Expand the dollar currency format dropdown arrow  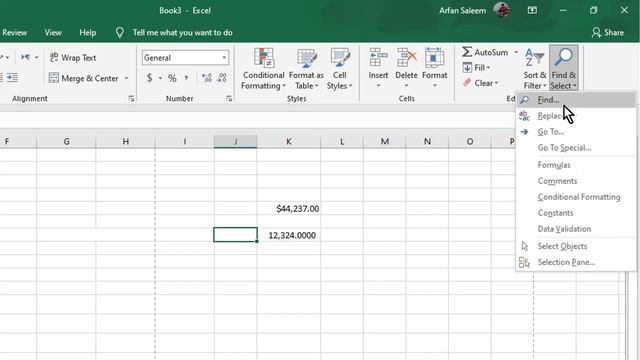pyautogui.click(x=160, y=78)
